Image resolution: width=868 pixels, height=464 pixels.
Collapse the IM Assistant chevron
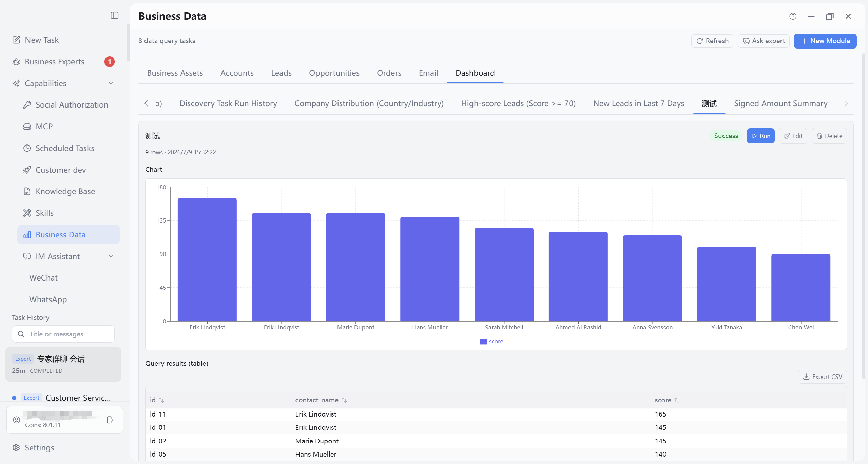(111, 256)
